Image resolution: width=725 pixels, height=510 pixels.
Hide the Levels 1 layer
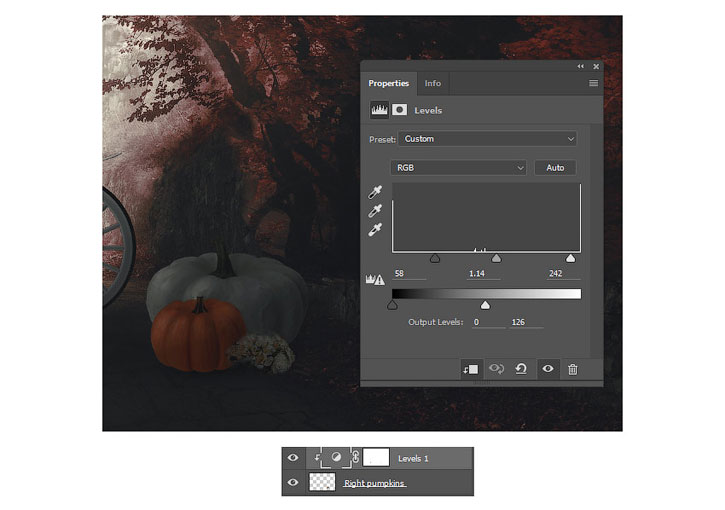[293, 458]
